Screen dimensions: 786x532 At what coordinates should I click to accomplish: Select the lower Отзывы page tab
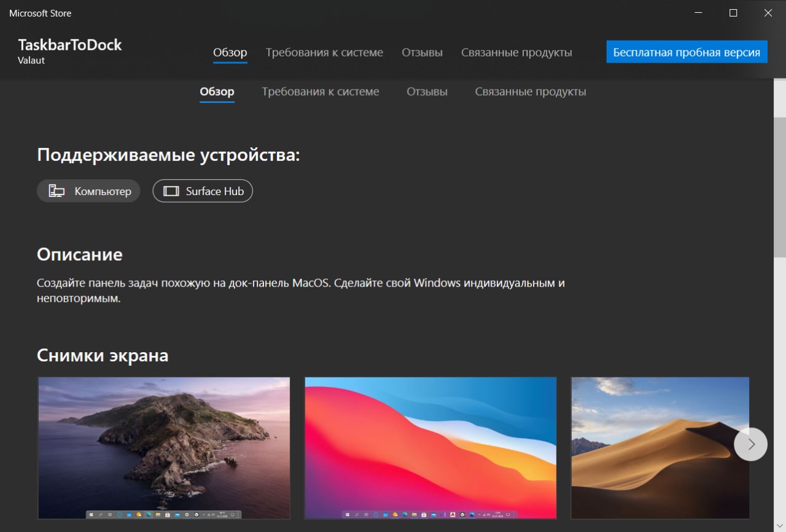[427, 91]
